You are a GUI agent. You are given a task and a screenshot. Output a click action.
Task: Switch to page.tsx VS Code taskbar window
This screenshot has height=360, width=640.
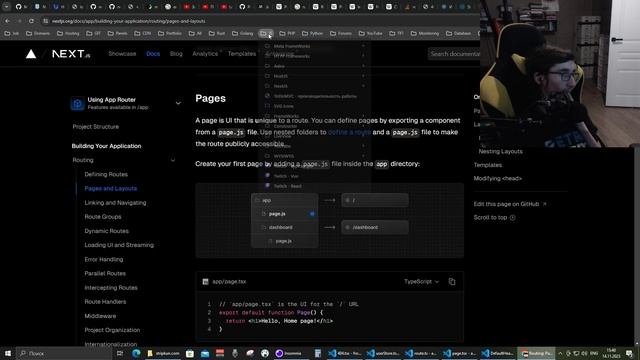[x=460, y=353]
